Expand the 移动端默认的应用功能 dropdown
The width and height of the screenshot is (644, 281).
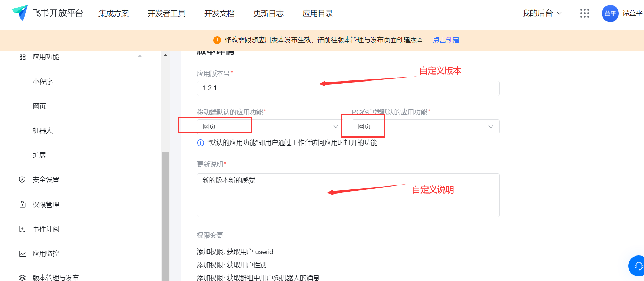point(335,127)
